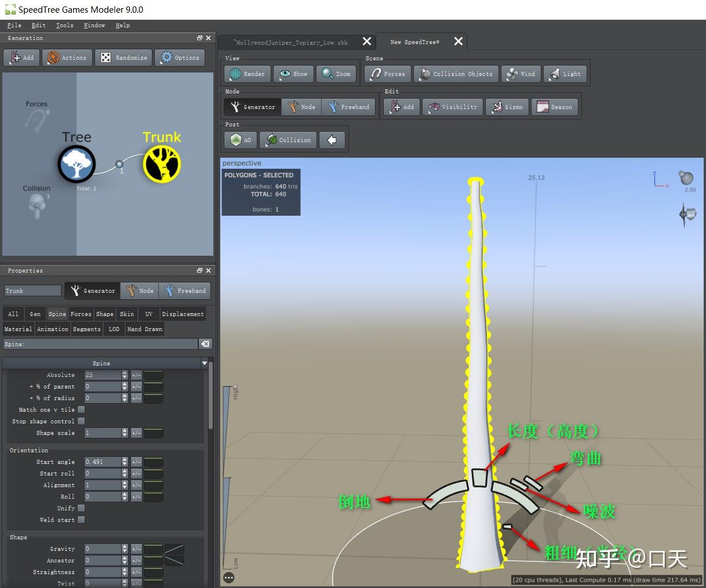Click the Add button in Generation panel
Viewport: 706px width, 588px height.
(x=22, y=58)
